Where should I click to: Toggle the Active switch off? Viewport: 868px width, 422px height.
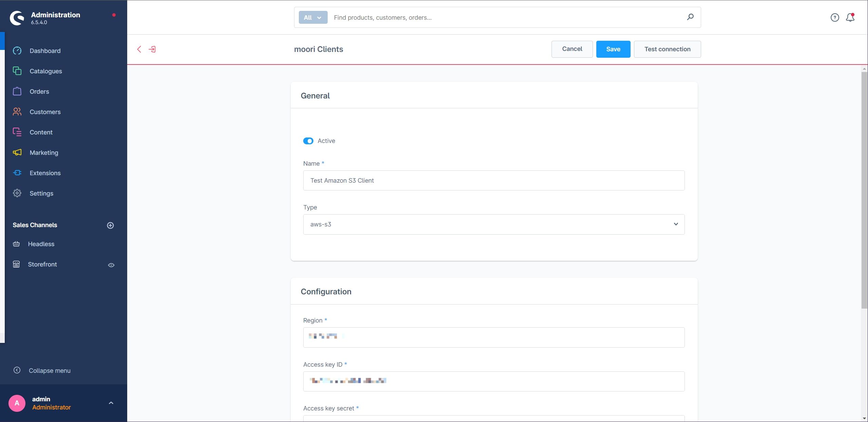point(308,141)
